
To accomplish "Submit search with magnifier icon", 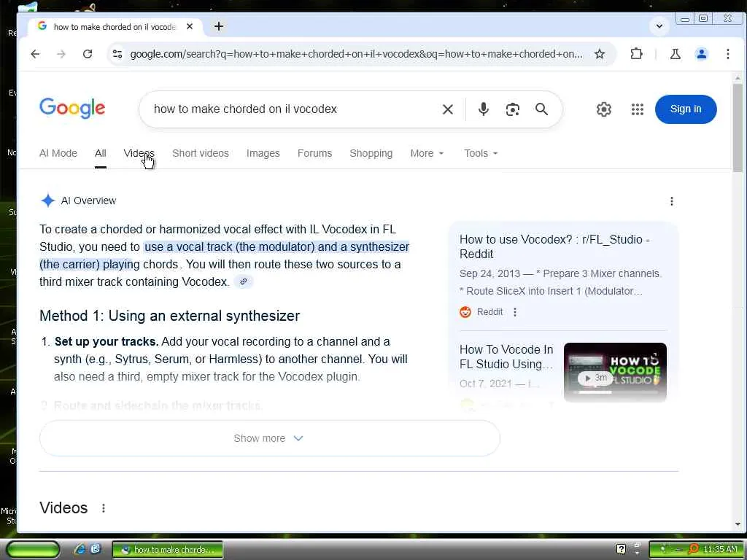I will click(541, 109).
